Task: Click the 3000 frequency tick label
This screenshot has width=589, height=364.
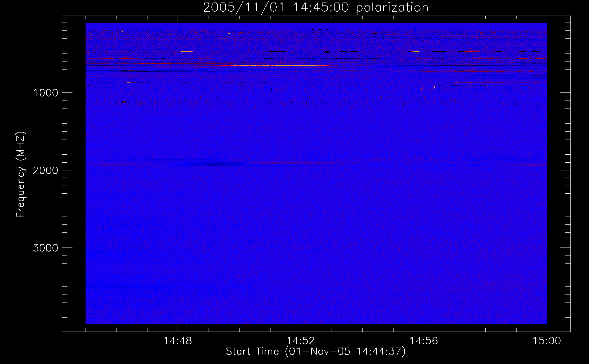Action: coord(46,248)
